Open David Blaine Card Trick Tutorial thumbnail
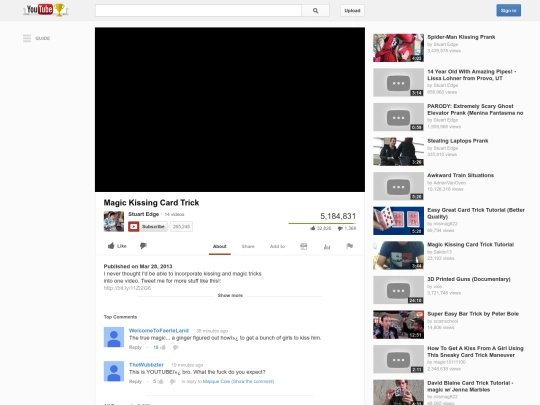The width and height of the screenshot is (540, 405). pos(398,392)
